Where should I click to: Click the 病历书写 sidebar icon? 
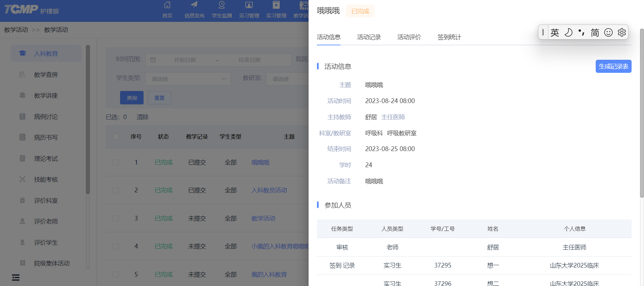pyautogui.click(x=22, y=137)
